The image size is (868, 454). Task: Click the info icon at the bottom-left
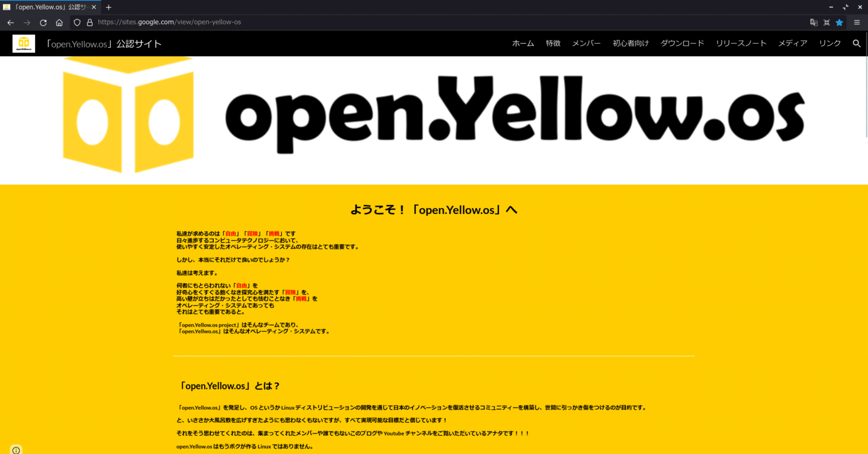click(16, 450)
